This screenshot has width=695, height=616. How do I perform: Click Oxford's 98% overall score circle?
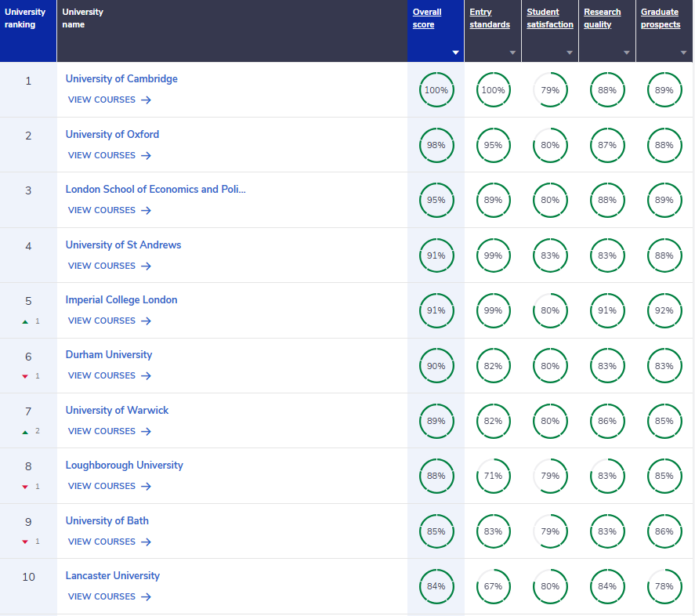pyautogui.click(x=436, y=145)
